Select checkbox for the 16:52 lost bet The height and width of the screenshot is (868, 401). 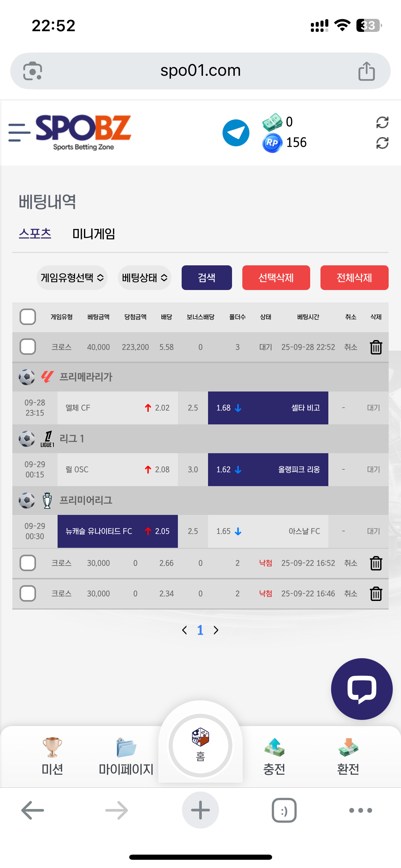pyautogui.click(x=28, y=563)
